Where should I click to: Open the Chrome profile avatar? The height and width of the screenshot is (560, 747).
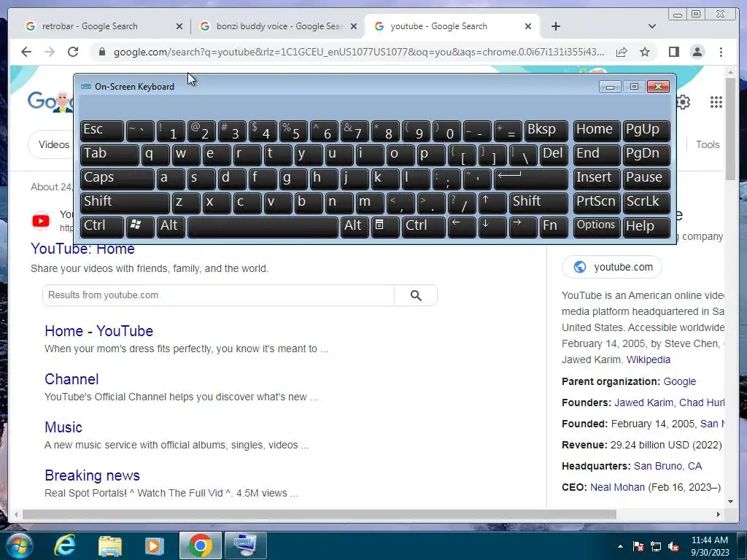[697, 52]
